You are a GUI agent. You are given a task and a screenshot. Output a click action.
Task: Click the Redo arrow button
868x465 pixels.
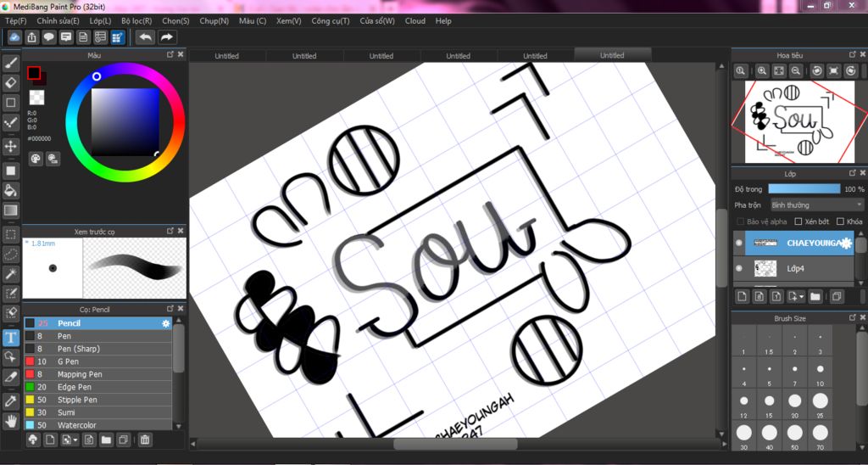pos(166,37)
